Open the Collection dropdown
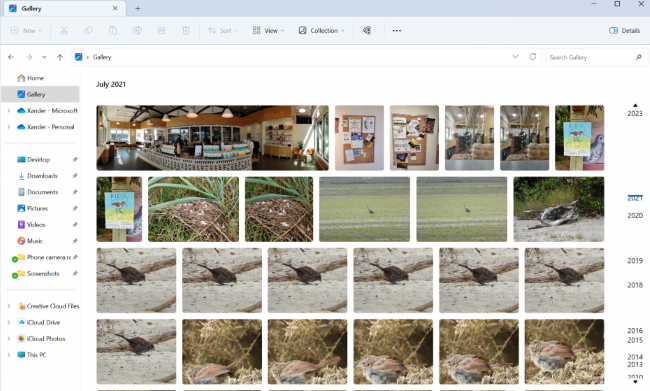The image size is (650, 391). coord(322,31)
